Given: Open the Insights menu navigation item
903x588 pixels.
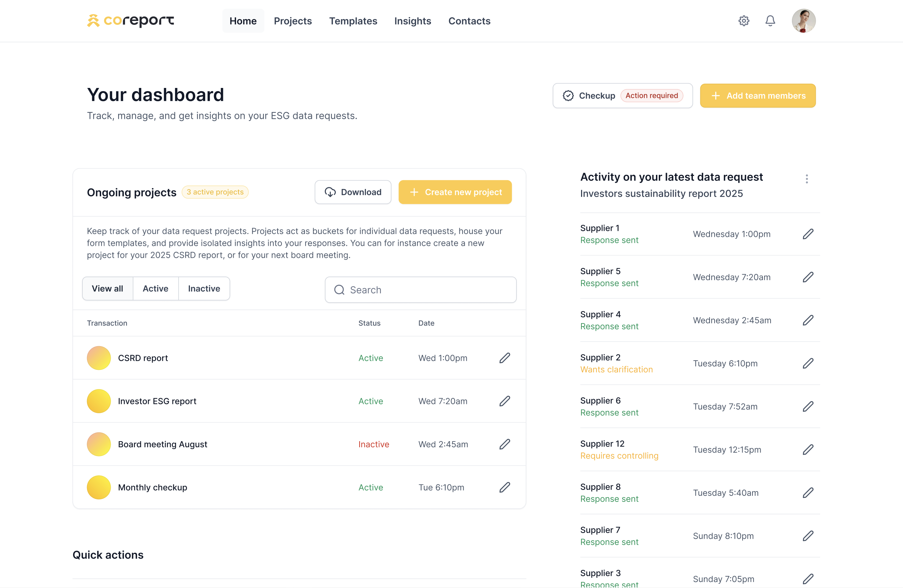Looking at the screenshot, I should (413, 21).
